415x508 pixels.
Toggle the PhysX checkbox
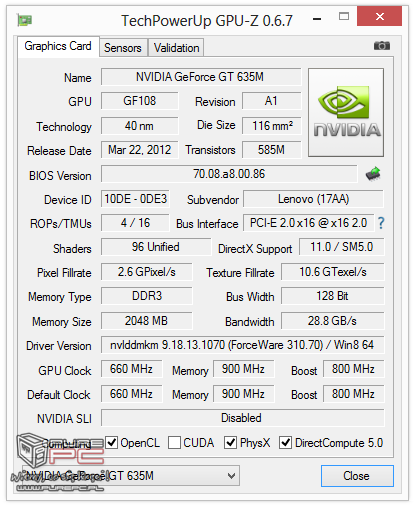point(230,443)
